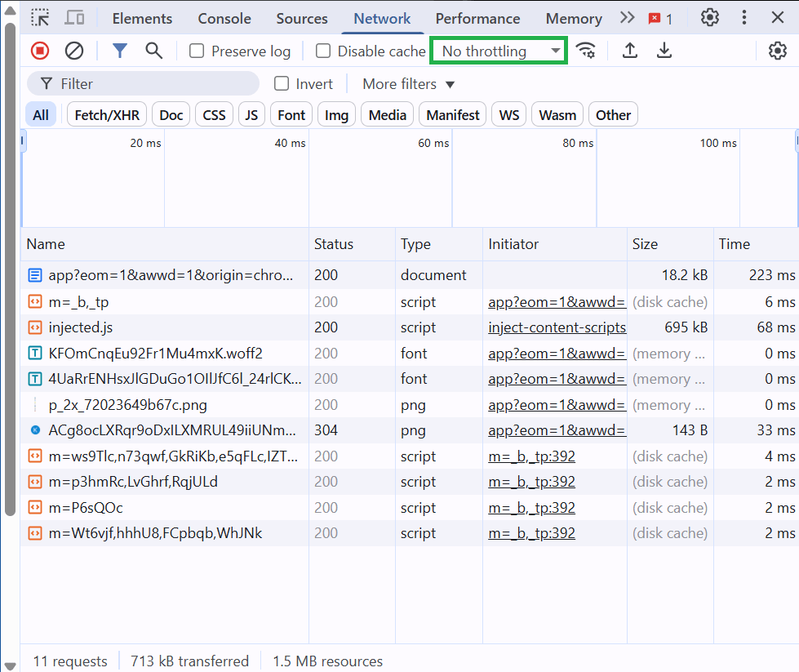Click the script icon next to injected.js

(x=34, y=327)
